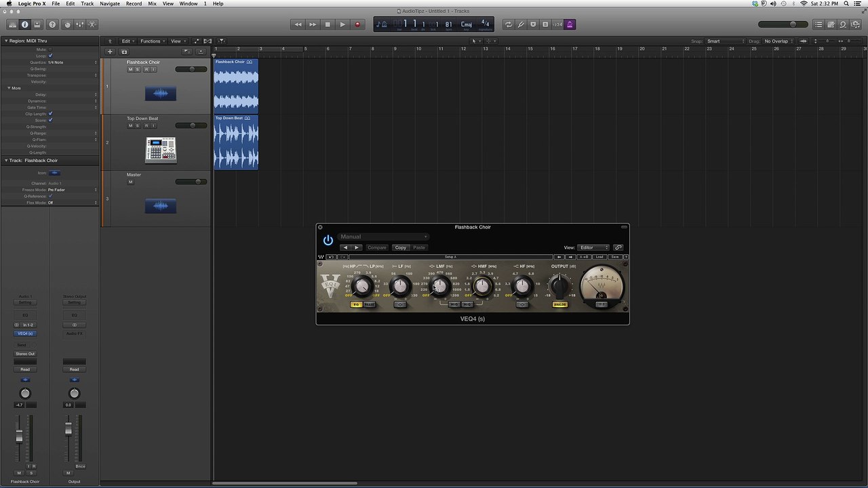Toggle the purple Metronome button
This screenshot has width=868, height=488.
[570, 24]
